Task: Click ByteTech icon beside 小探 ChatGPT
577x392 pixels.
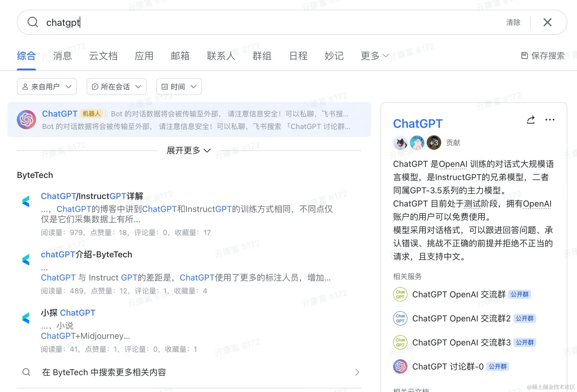Action: coord(26,318)
